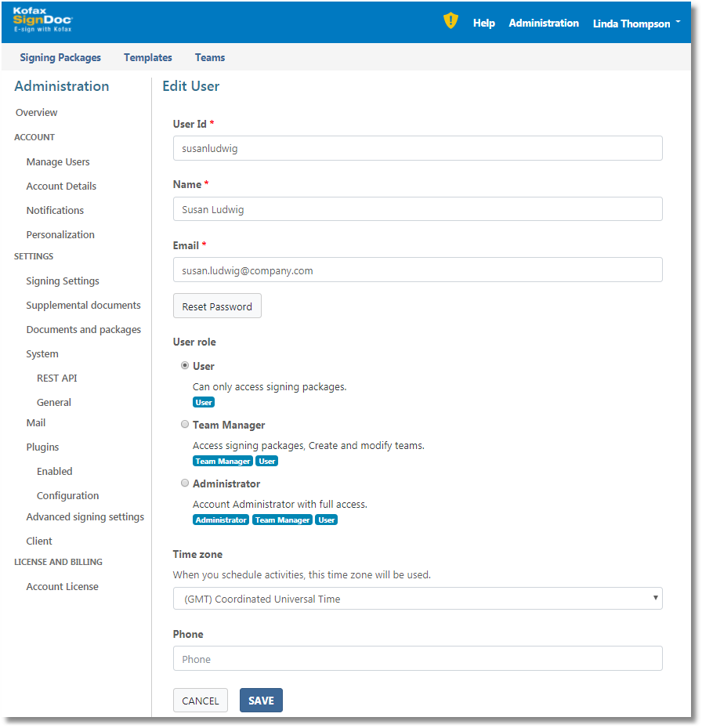Open the Help link in header
702x728 pixels.
pos(483,24)
